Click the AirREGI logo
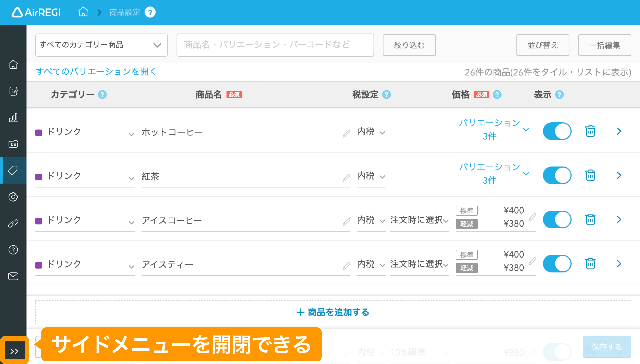 click(36, 12)
